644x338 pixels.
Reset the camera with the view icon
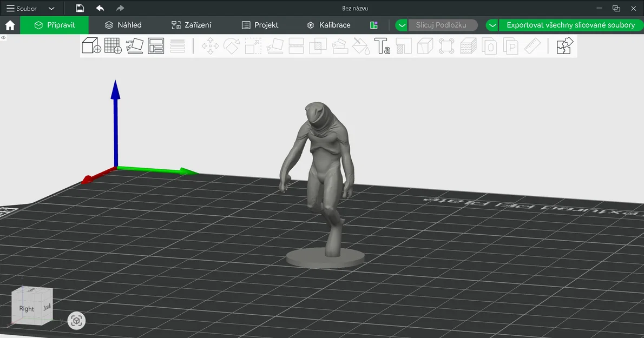pos(76,320)
